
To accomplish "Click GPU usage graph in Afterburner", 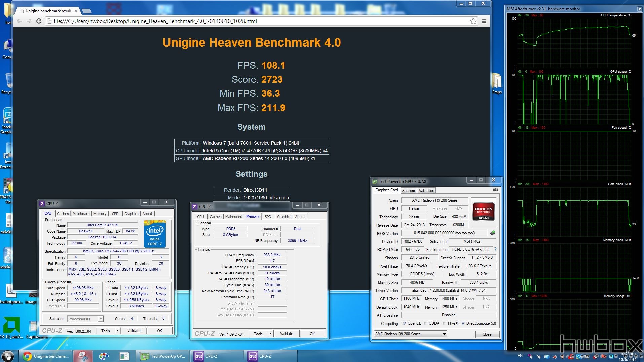I will pos(574,99).
